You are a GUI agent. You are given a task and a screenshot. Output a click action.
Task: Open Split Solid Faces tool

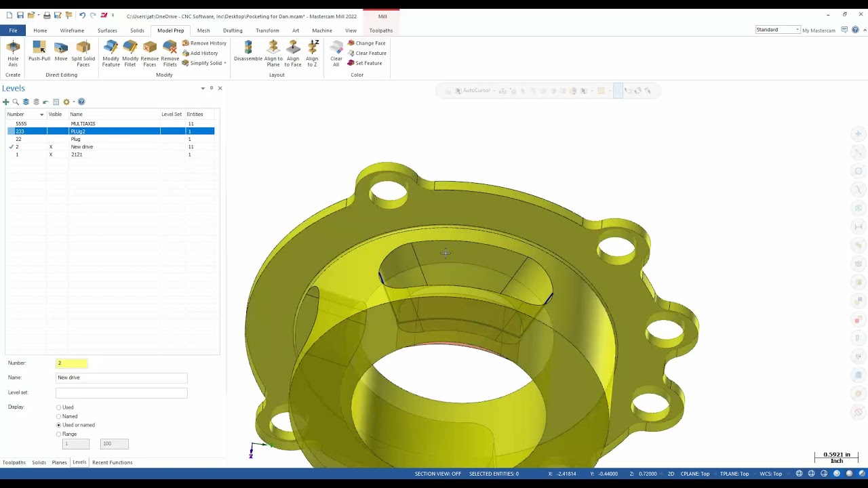[x=83, y=53]
